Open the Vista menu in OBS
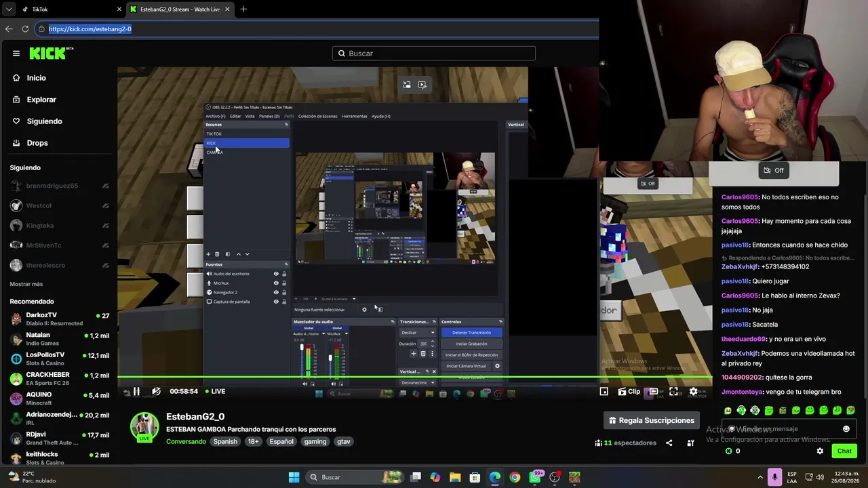 click(x=250, y=116)
